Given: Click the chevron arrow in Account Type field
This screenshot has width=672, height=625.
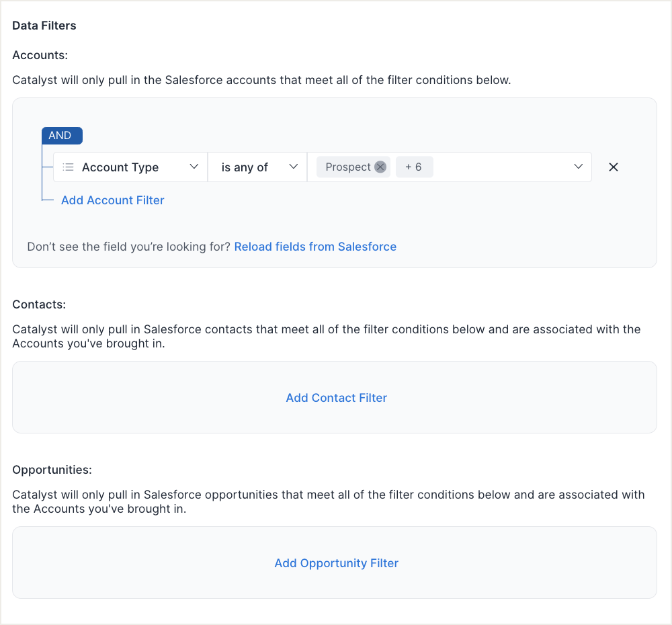Looking at the screenshot, I should tap(194, 167).
